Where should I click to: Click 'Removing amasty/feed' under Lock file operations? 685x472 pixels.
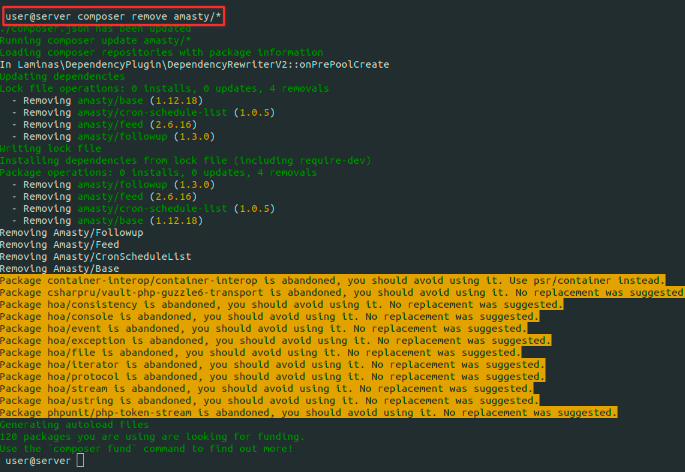pos(104,125)
